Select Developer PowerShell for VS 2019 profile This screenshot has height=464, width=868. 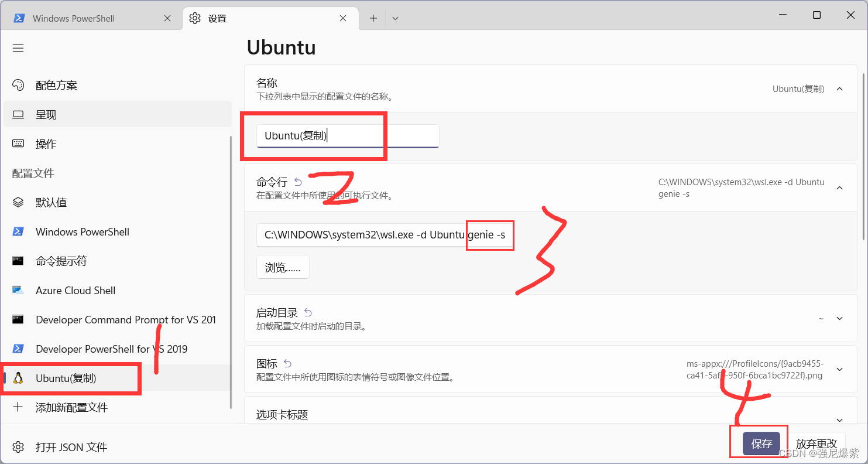[x=118, y=349]
